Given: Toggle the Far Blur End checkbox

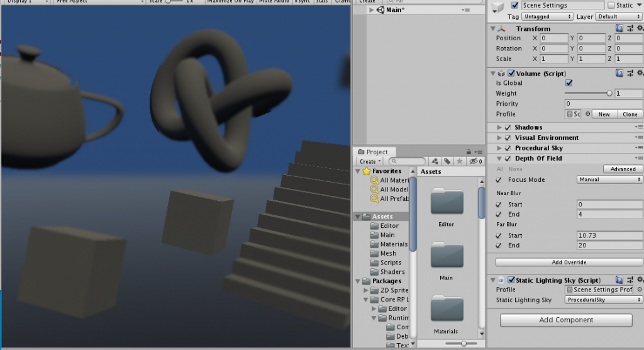Looking at the screenshot, I should pyautogui.click(x=499, y=246).
